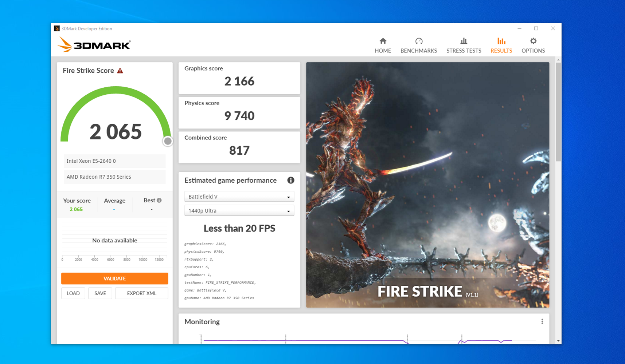The width and height of the screenshot is (625, 364).
Task: Open the BENCHMARKS tab
Action: tap(419, 45)
